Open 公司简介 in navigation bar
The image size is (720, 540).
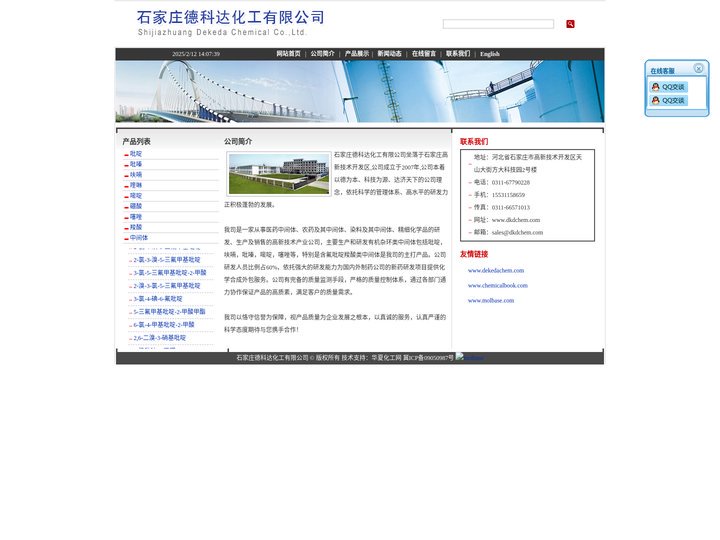tap(322, 54)
